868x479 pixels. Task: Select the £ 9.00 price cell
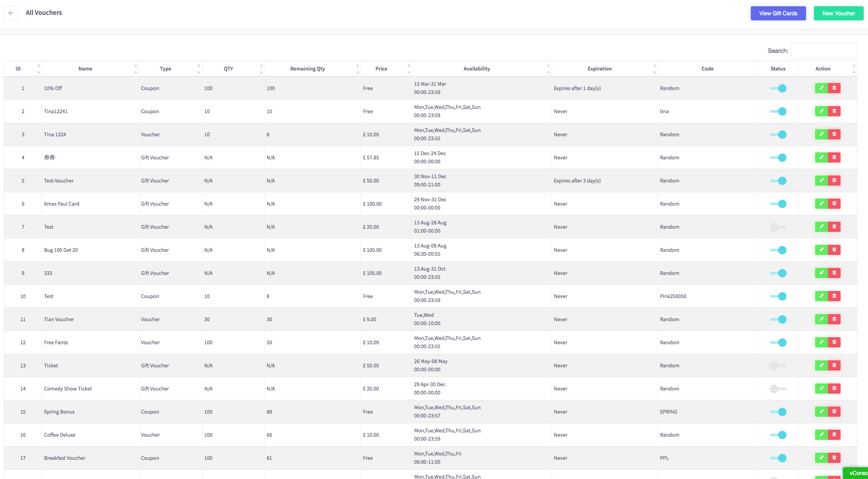pos(386,319)
